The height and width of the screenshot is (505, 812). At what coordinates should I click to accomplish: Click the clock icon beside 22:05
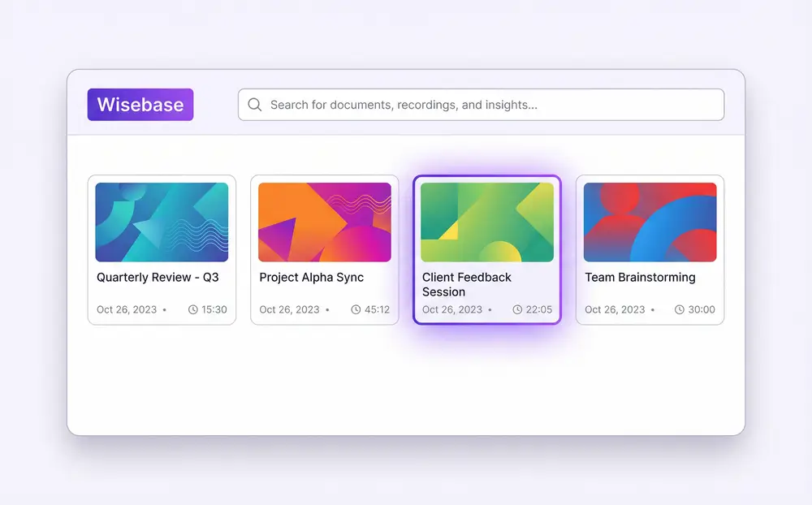coord(517,309)
